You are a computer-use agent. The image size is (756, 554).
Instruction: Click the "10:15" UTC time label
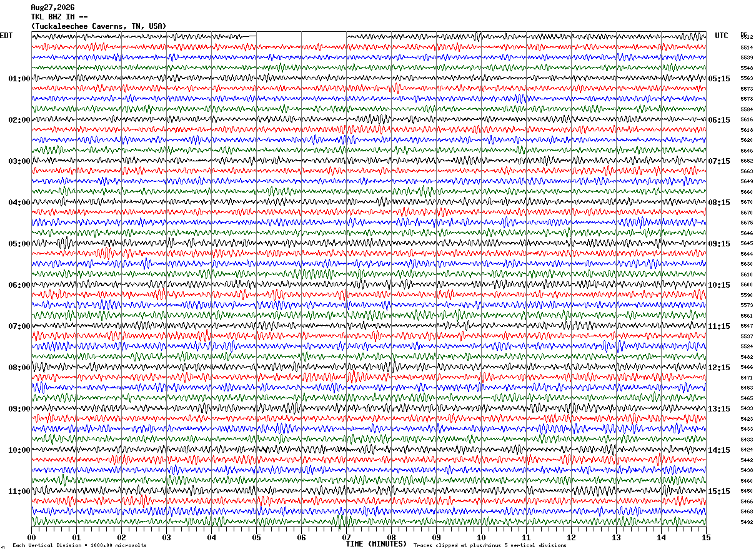pos(719,285)
